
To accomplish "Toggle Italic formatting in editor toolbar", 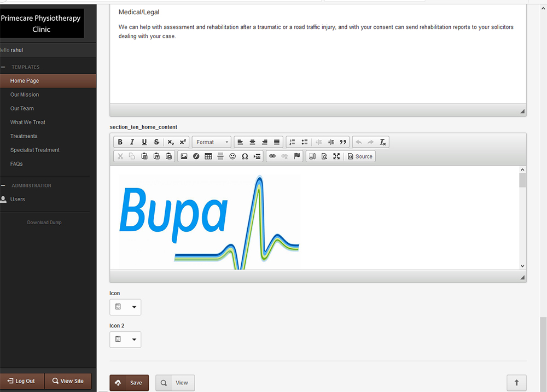I will 132,142.
